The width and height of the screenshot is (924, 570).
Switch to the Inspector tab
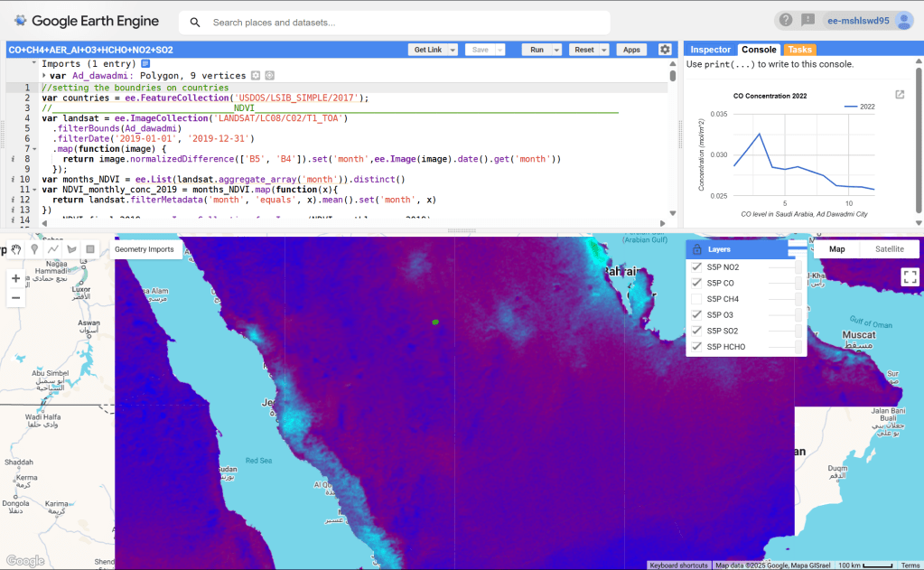[710, 50]
